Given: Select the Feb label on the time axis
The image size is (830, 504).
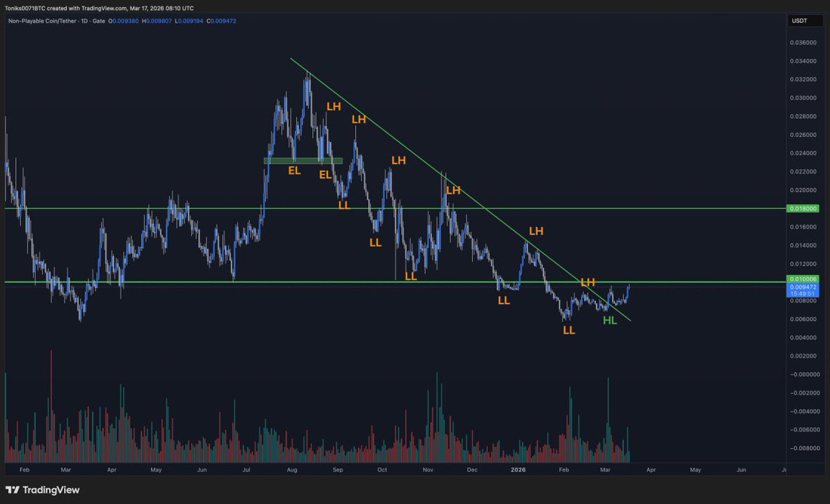Looking at the screenshot, I should point(25,469).
